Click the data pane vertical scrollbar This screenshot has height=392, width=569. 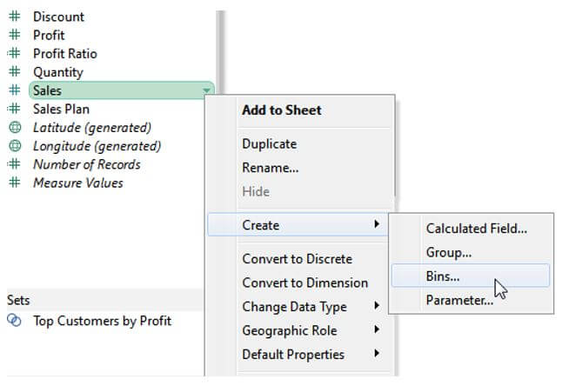click(x=220, y=43)
